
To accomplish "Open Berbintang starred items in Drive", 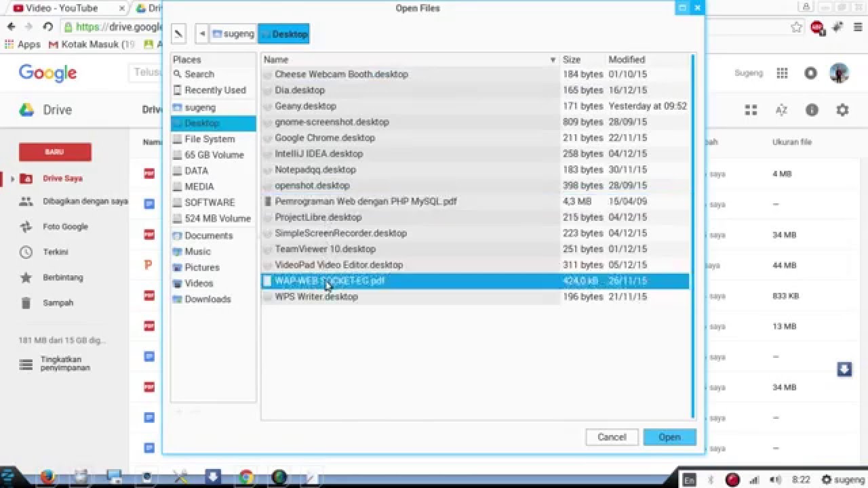I will [62, 277].
